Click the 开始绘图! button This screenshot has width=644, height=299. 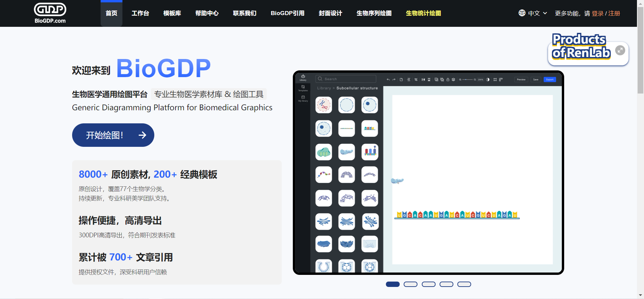[113, 135]
